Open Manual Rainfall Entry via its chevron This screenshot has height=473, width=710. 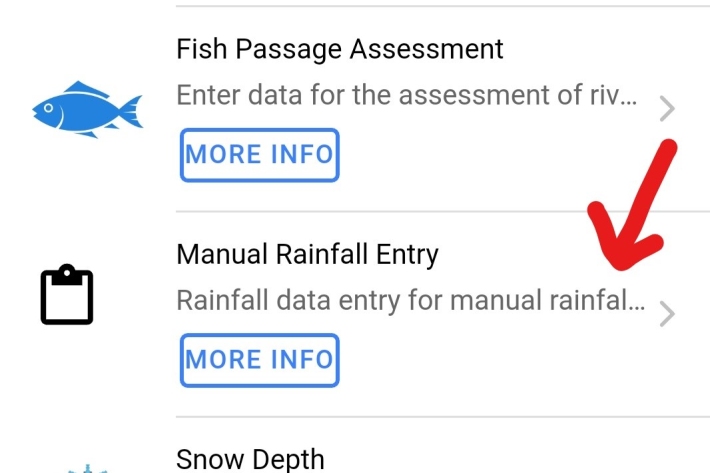click(x=667, y=314)
